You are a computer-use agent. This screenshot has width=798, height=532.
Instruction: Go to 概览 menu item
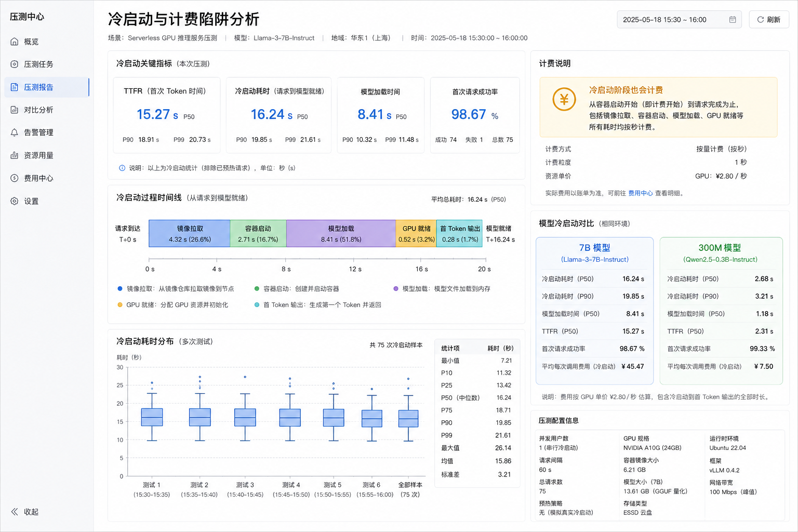pos(47,42)
